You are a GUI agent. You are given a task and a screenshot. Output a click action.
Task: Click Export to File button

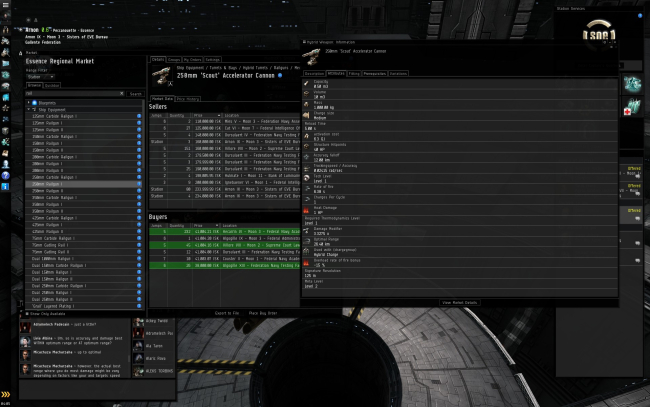tap(227, 313)
